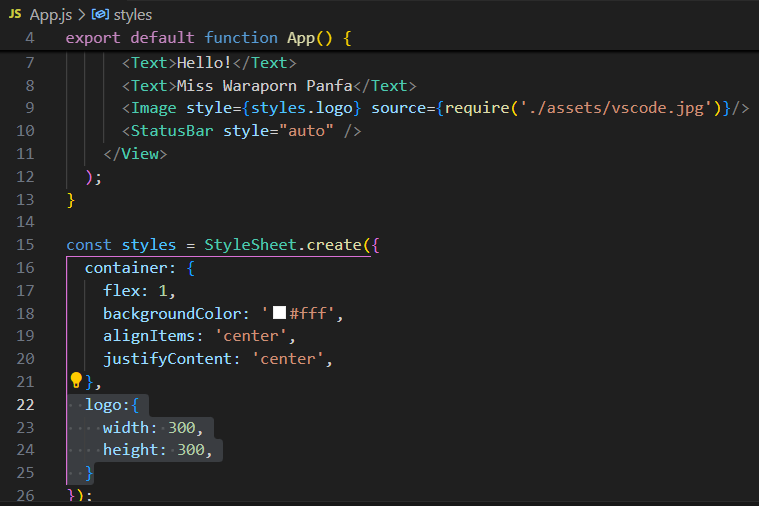
Task: Open the App.js breadcrumb dropdown
Action: tap(50, 15)
